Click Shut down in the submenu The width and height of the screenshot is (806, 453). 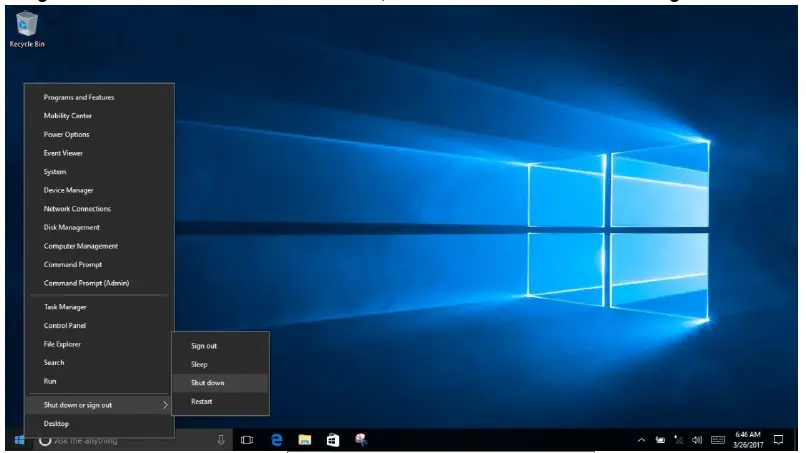click(220, 383)
